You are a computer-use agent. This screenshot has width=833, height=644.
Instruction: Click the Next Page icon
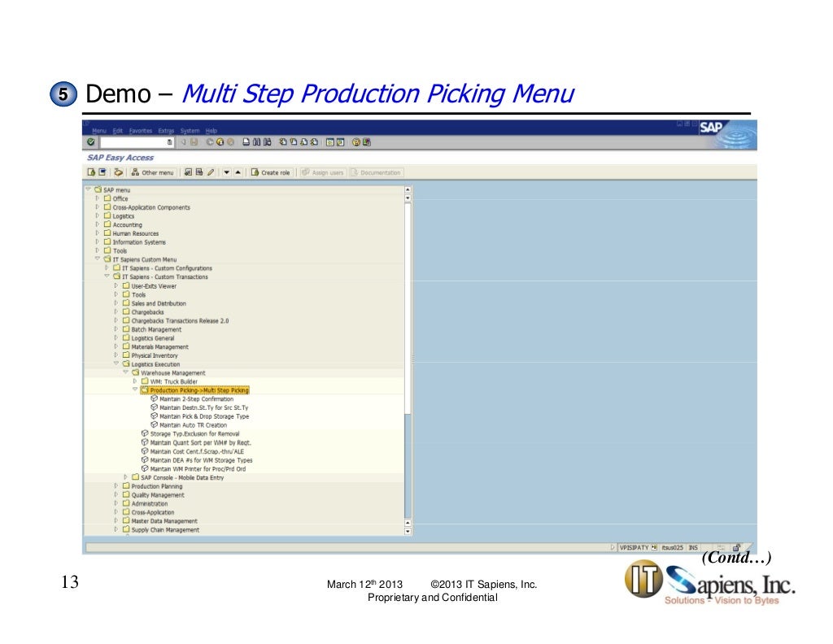[304, 142]
